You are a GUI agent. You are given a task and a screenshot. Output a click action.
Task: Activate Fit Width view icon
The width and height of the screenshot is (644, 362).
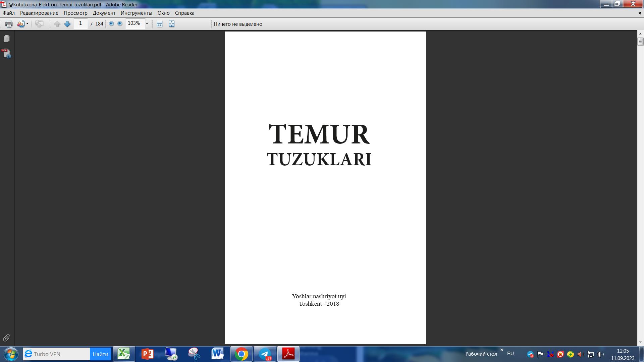[159, 24]
